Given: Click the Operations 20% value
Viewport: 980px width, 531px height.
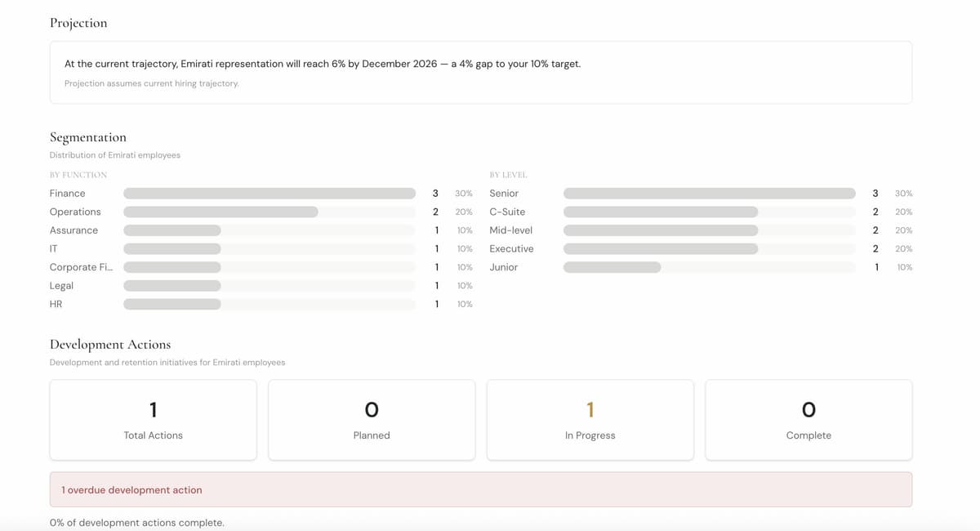Looking at the screenshot, I should pos(464,212).
